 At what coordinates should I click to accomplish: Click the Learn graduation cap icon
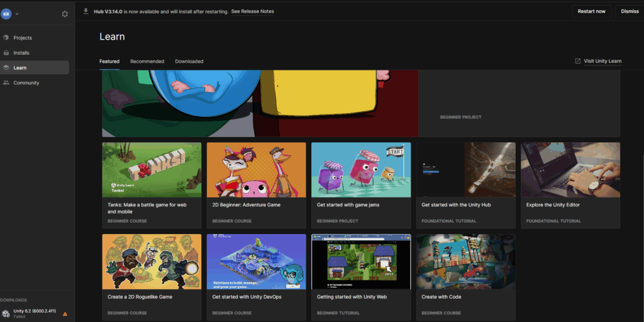point(6,68)
